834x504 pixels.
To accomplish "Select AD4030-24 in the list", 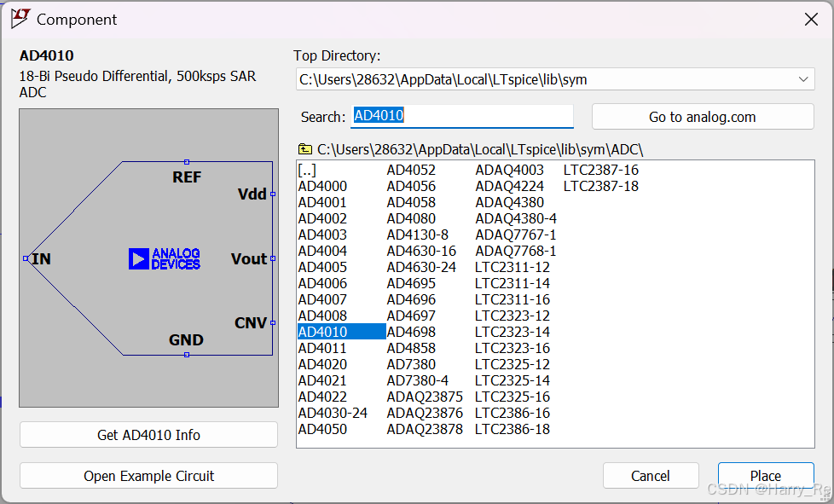I will 333,413.
